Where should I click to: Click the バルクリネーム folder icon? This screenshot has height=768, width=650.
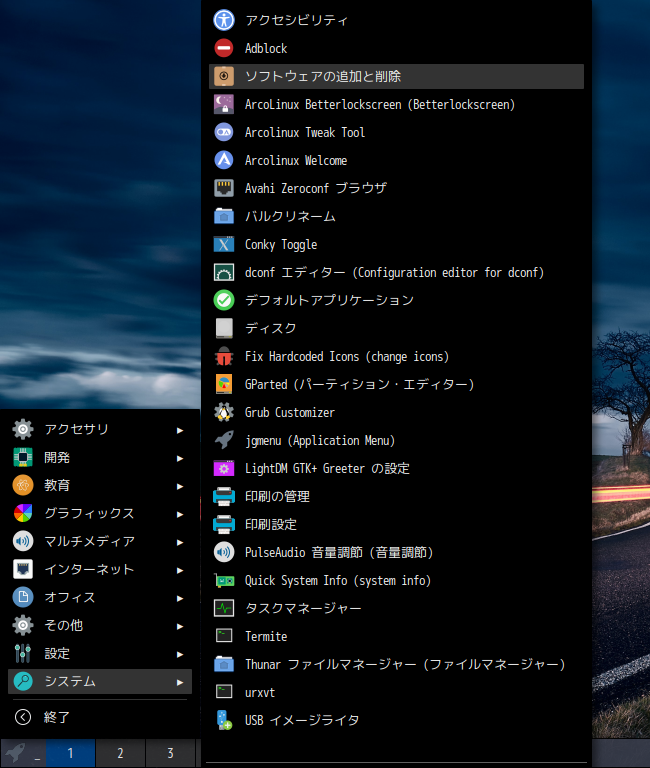point(224,216)
